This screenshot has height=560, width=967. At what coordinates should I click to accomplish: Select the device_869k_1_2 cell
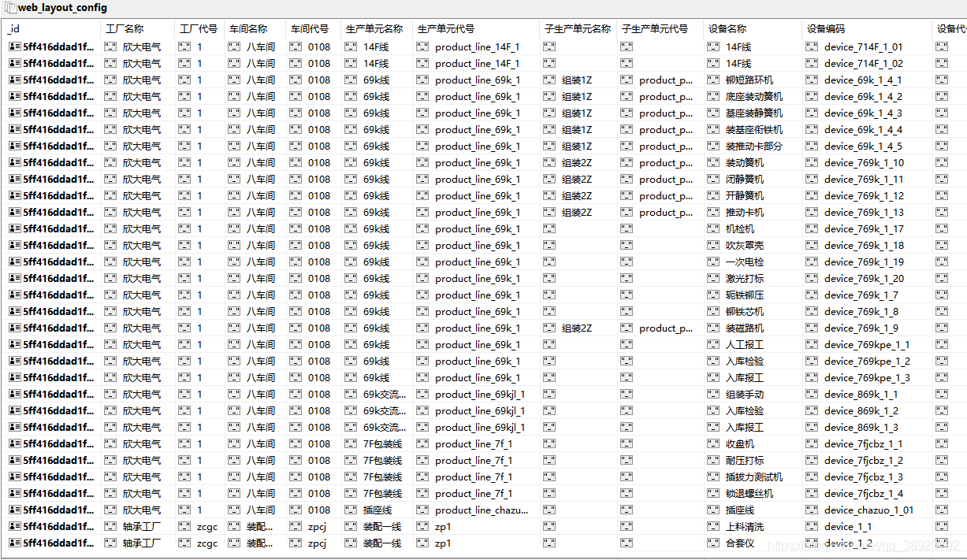(861, 411)
